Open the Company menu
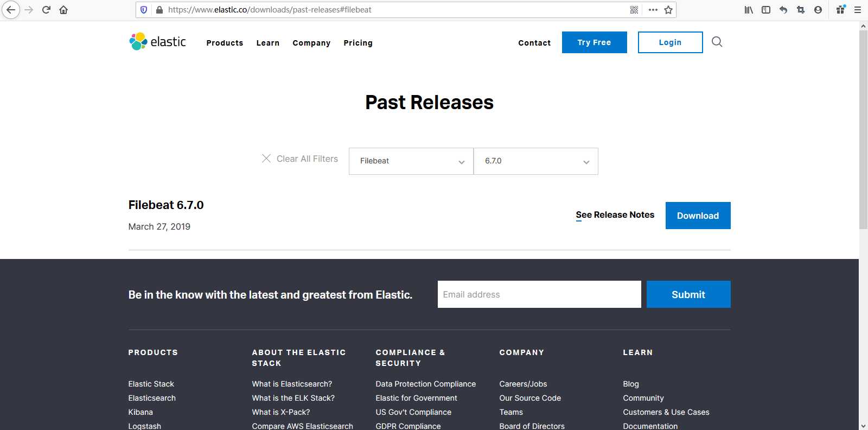This screenshot has width=868, height=430. tap(311, 43)
